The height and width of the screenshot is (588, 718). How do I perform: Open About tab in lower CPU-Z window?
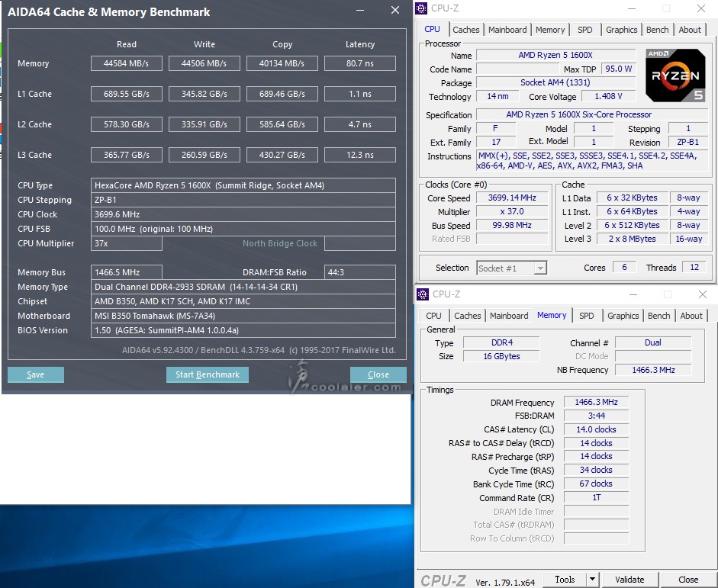click(691, 316)
